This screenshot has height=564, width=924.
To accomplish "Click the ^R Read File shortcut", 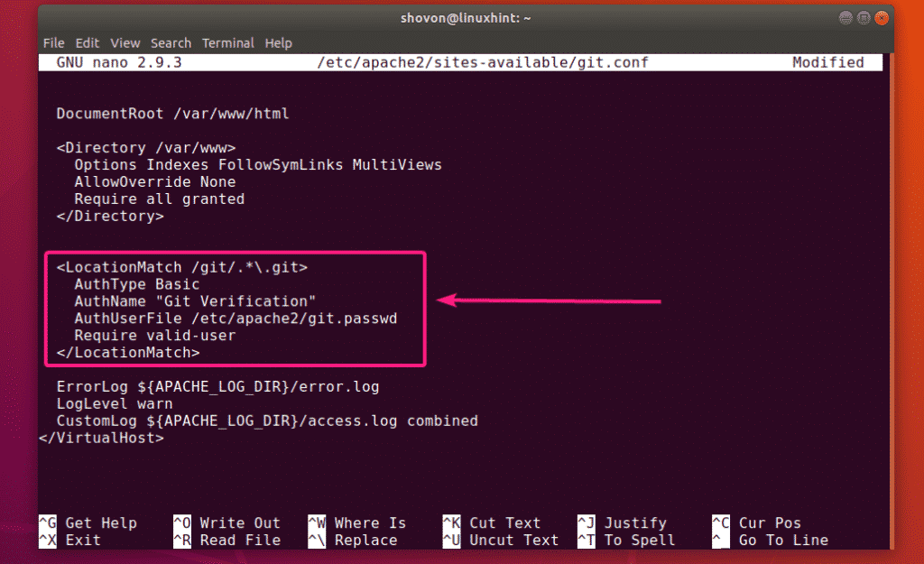I will 226,541.
